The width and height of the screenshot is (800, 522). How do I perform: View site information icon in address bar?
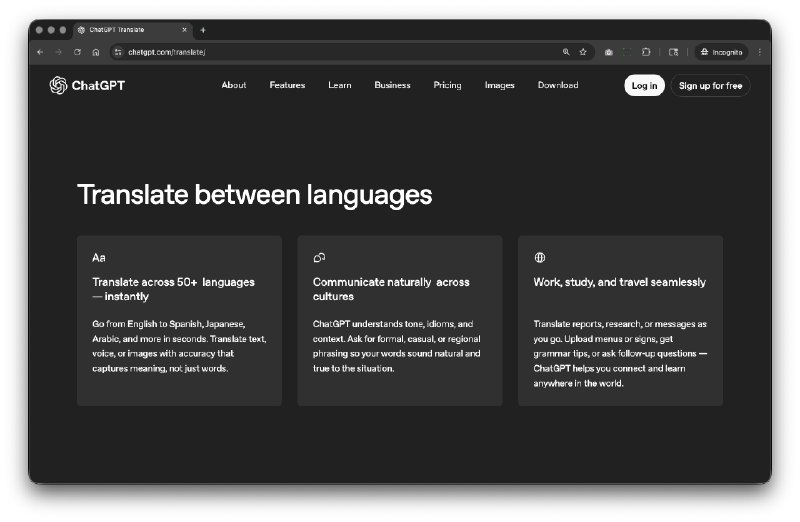118,52
